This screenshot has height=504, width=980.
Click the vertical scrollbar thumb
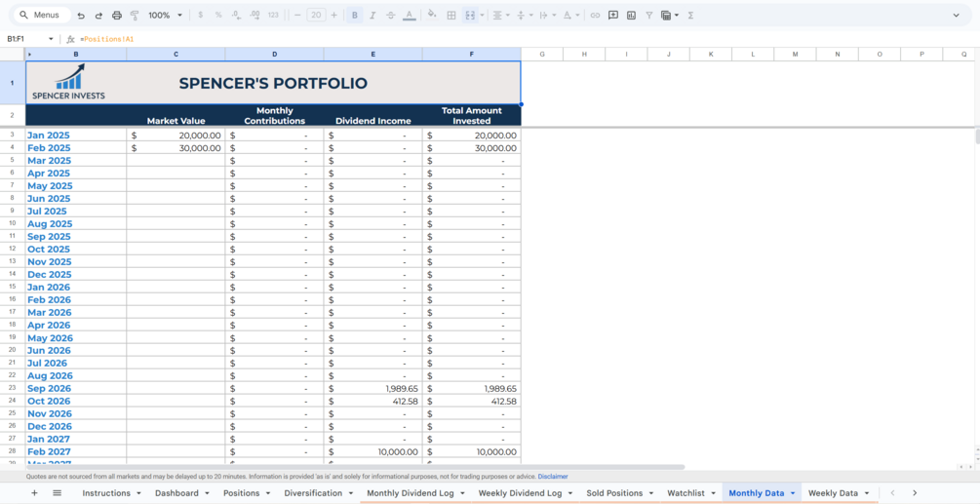click(x=976, y=136)
